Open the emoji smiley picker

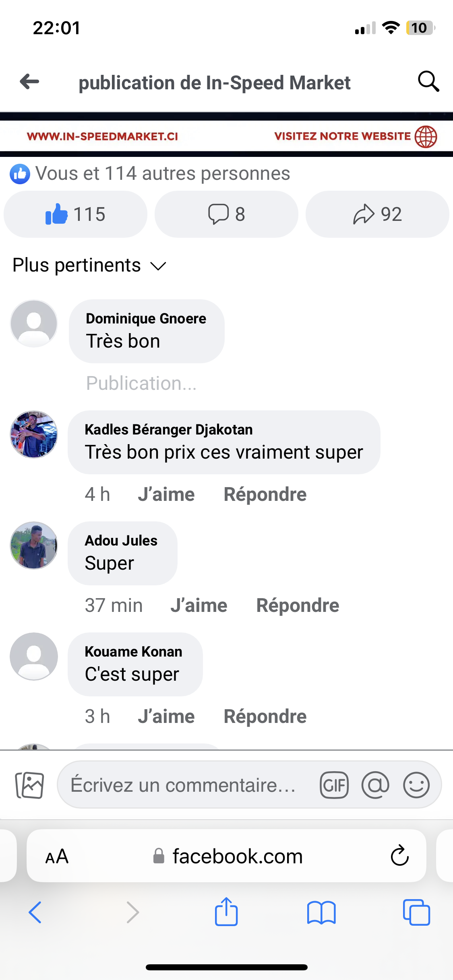coord(416,785)
